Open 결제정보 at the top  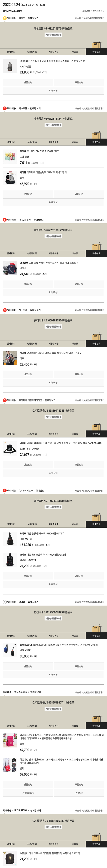(87, 11)
